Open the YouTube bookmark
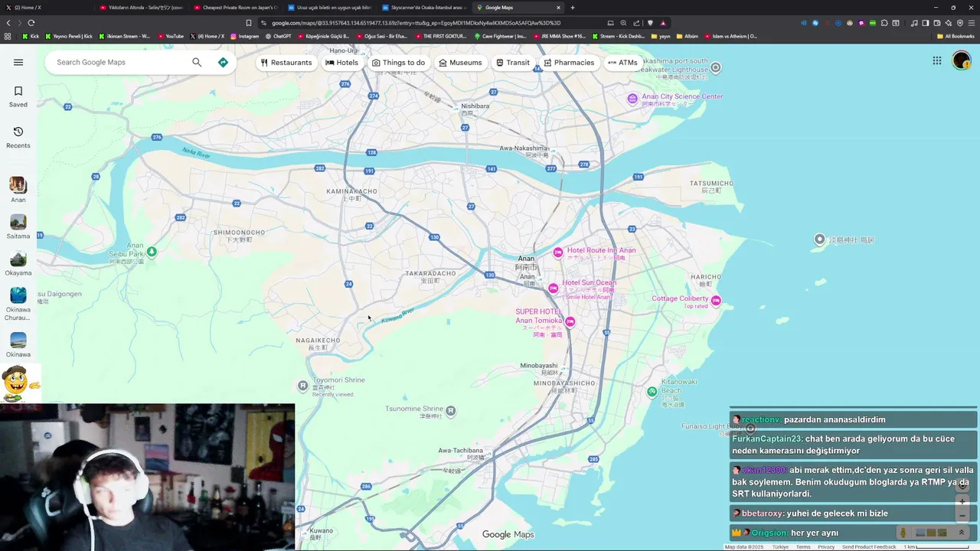This screenshot has height=551, width=980. pos(171,36)
